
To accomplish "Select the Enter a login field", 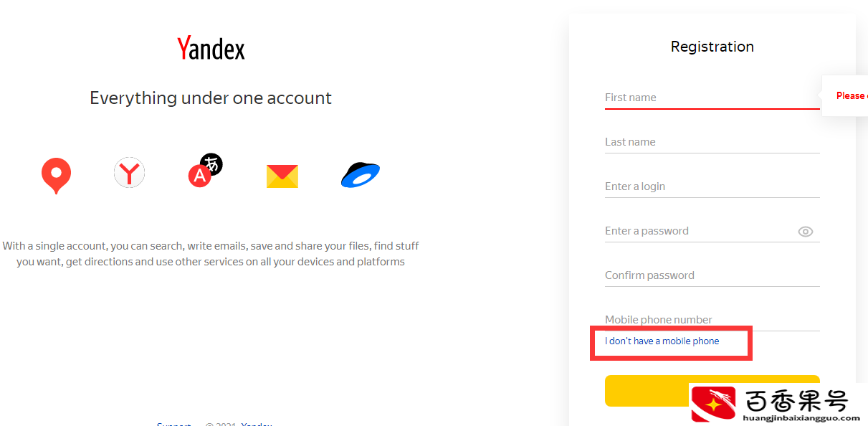I will coord(712,186).
